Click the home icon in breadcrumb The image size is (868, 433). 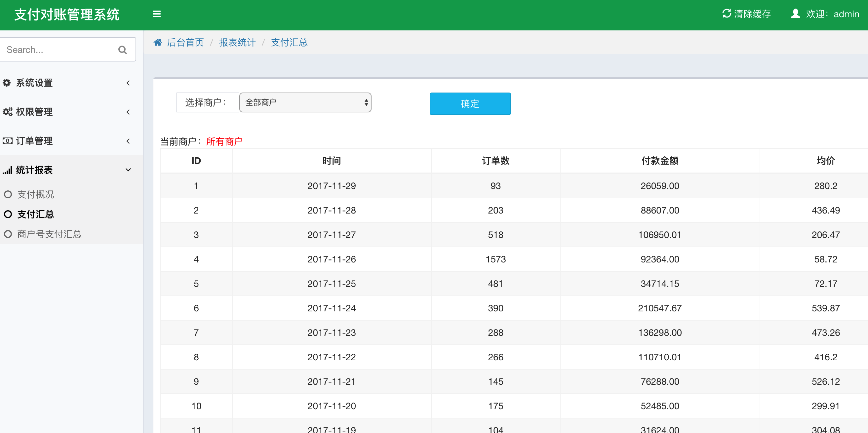pyautogui.click(x=158, y=42)
